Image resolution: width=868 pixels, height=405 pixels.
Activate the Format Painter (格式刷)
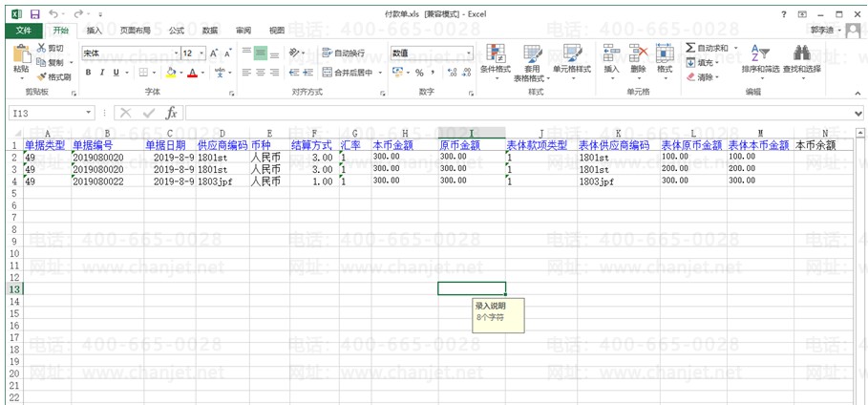click(53, 77)
